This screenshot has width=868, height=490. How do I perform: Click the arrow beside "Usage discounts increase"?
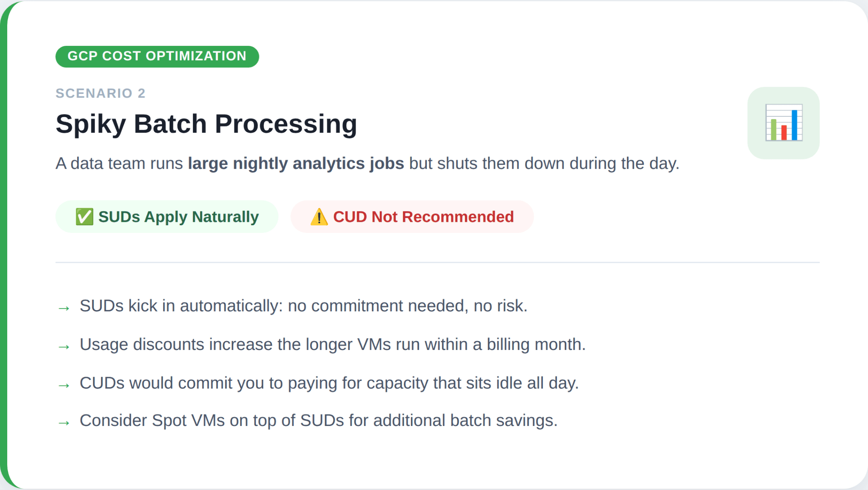point(64,347)
